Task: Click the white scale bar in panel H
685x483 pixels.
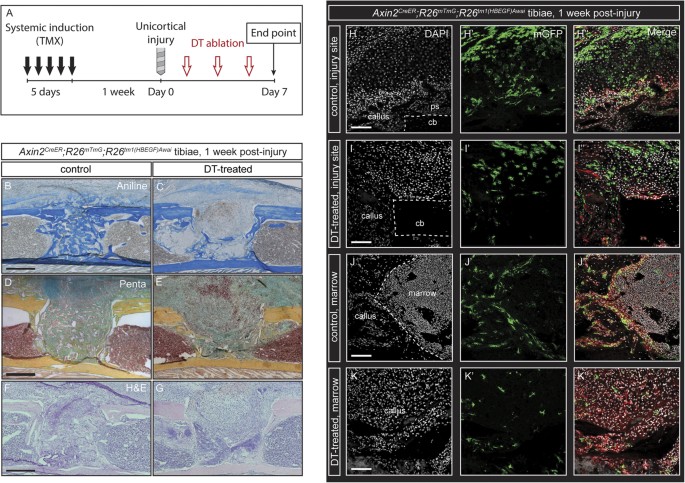Action: tap(360, 128)
